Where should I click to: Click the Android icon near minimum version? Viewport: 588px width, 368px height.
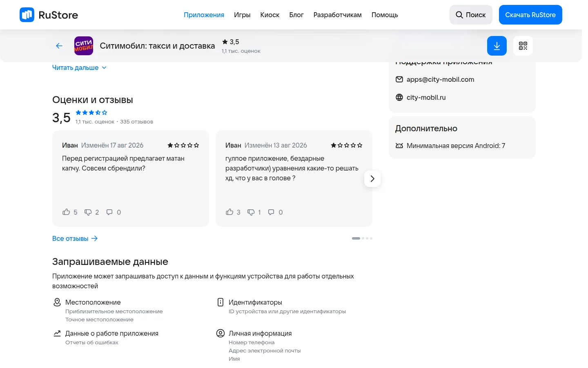point(399,146)
